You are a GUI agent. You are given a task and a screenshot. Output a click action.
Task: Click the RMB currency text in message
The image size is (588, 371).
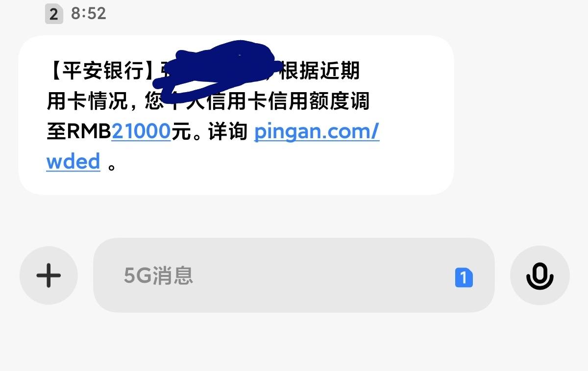tap(89, 131)
